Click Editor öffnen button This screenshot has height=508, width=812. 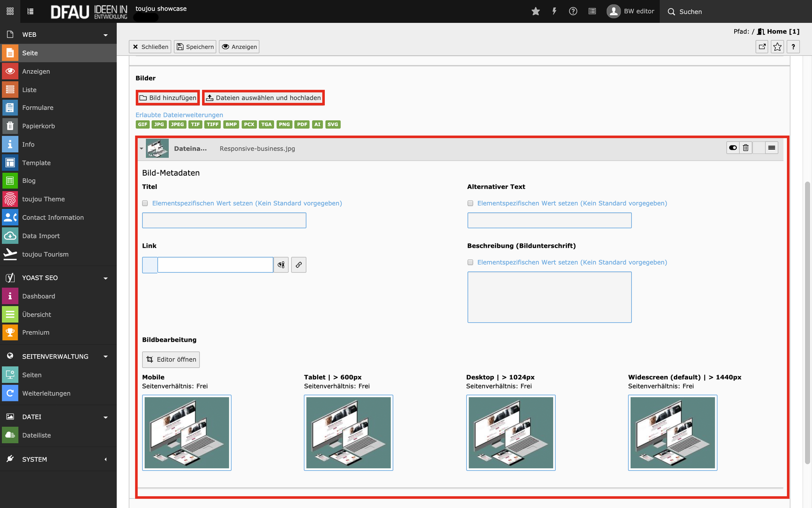171,359
